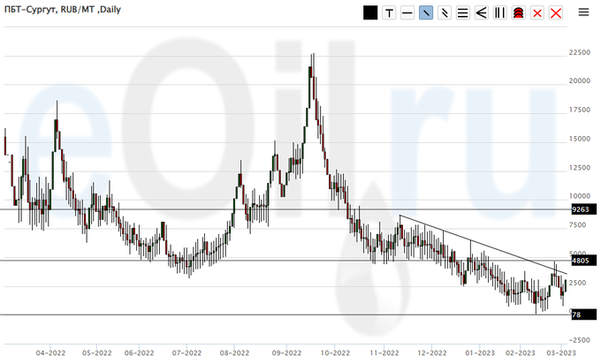Click the 04-2022 date axis label

pos(49,351)
